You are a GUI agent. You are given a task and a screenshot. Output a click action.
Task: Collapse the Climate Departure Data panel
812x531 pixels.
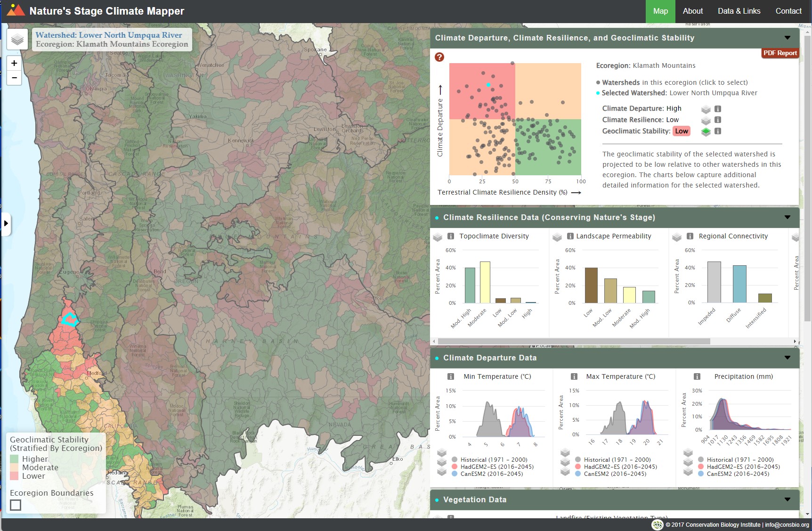[x=787, y=358]
